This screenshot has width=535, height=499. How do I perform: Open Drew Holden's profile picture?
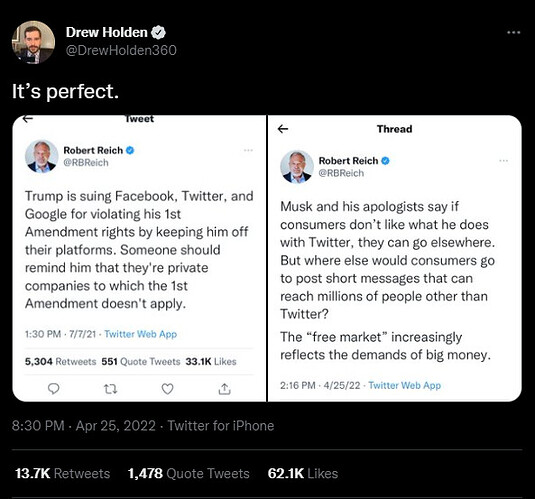[33, 42]
